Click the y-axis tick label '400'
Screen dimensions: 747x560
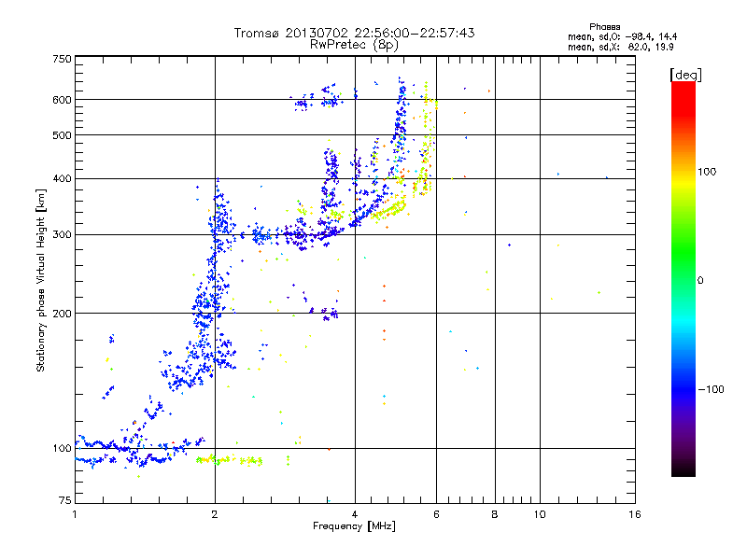tap(62, 179)
